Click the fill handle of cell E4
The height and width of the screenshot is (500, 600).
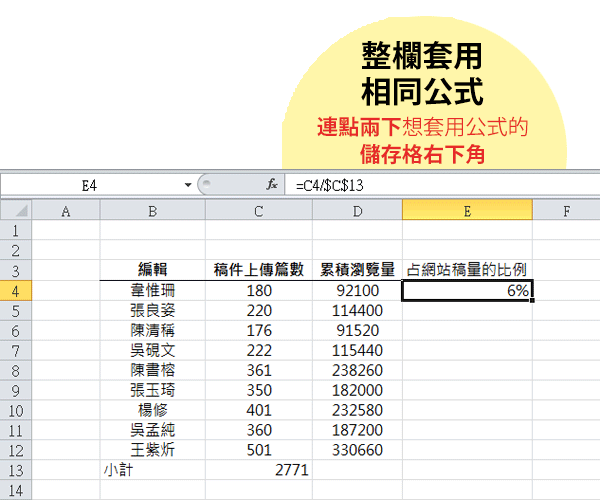[x=532, y=300]
